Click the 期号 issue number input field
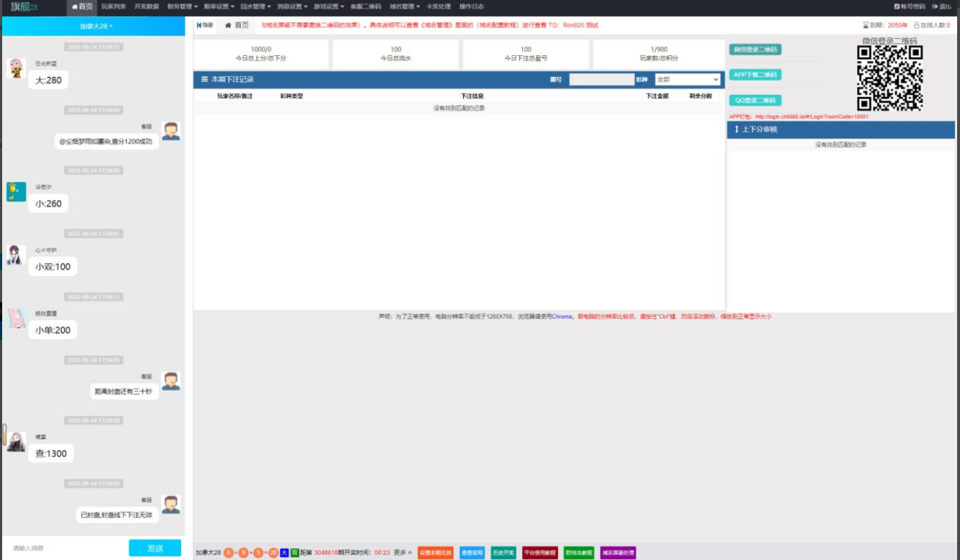Image resolution: width=960 pixels, height=560 pixels. coord(600,80)
